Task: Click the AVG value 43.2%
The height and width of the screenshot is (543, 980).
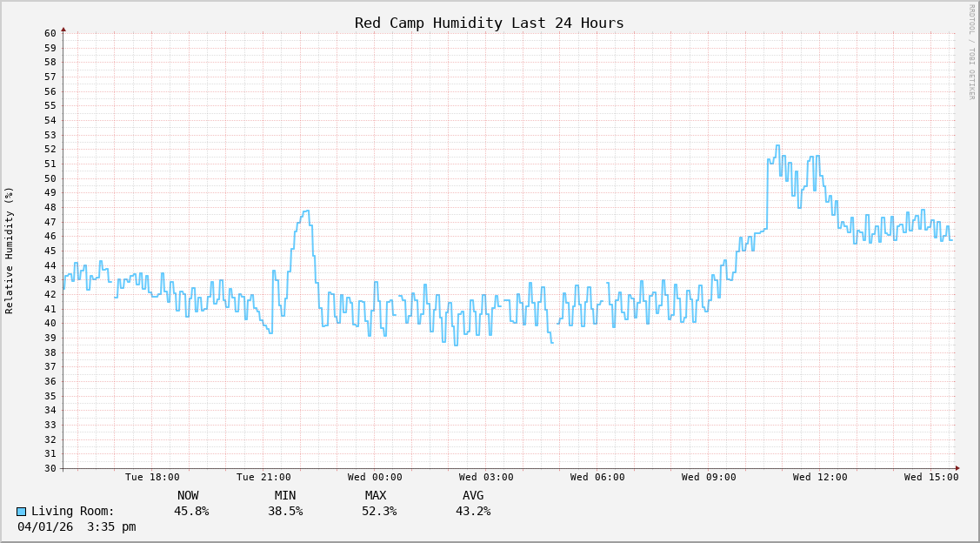Action: (473, 512)
